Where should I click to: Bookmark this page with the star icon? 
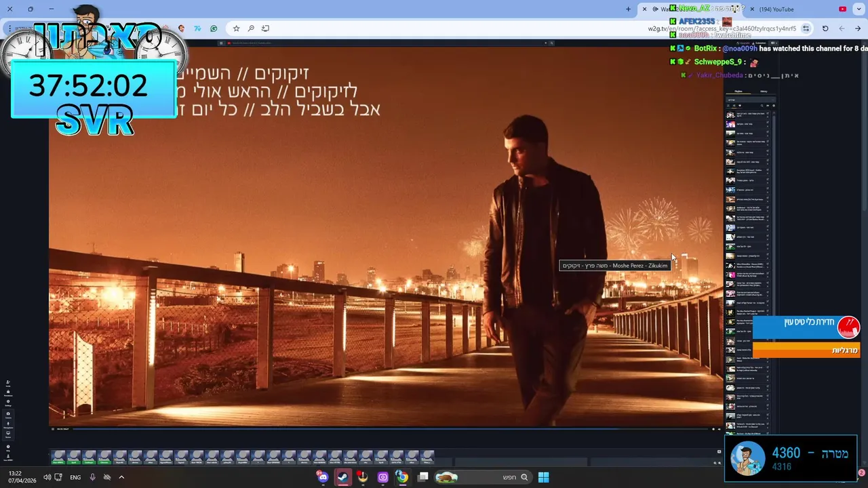coord(236,28)
